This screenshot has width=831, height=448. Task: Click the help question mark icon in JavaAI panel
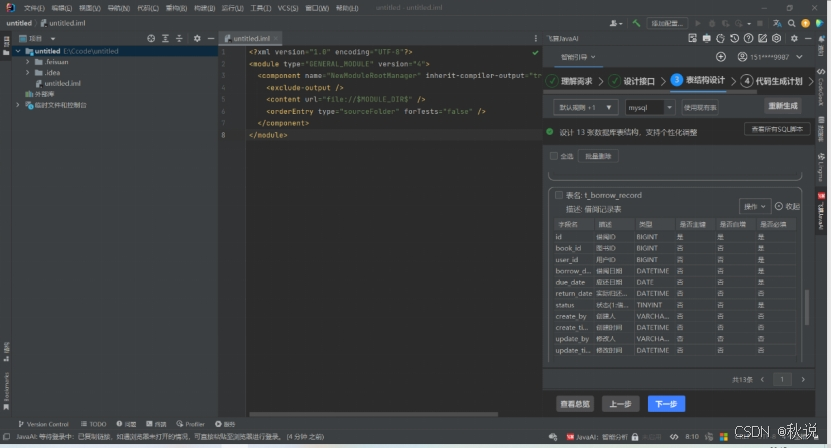(748, 38)
